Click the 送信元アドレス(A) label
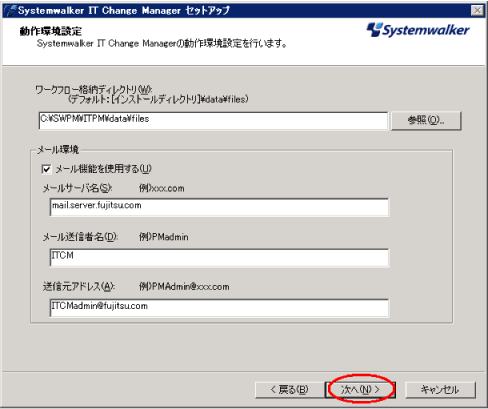Image resolution: width=488 pixels, height=409 pixels. click(79, 287)
